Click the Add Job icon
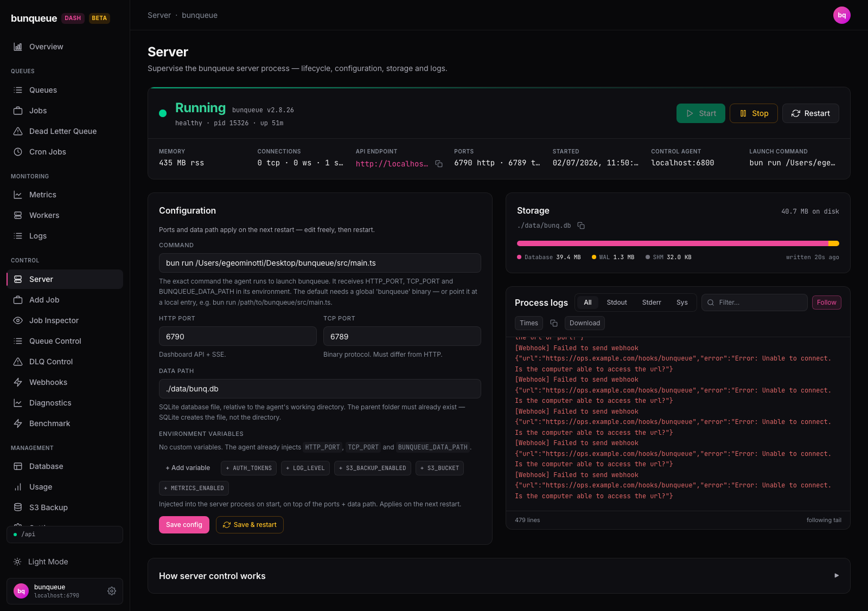 coord(18,300)
